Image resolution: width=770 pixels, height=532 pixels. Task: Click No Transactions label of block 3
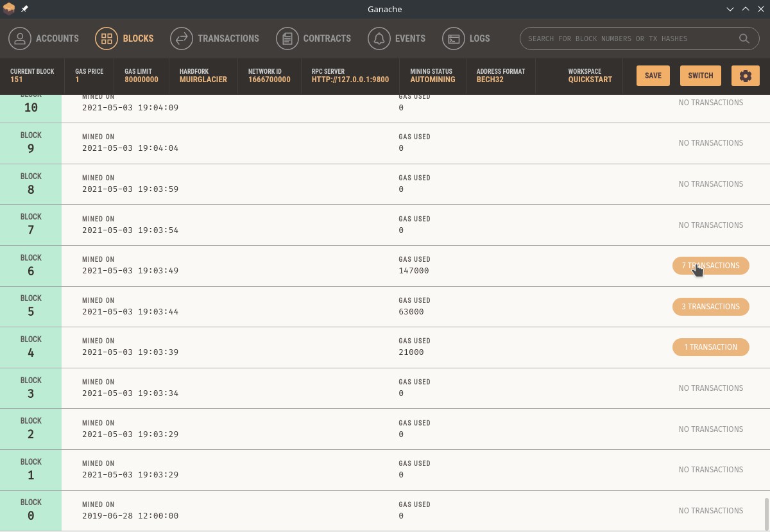tap(711, 388)
